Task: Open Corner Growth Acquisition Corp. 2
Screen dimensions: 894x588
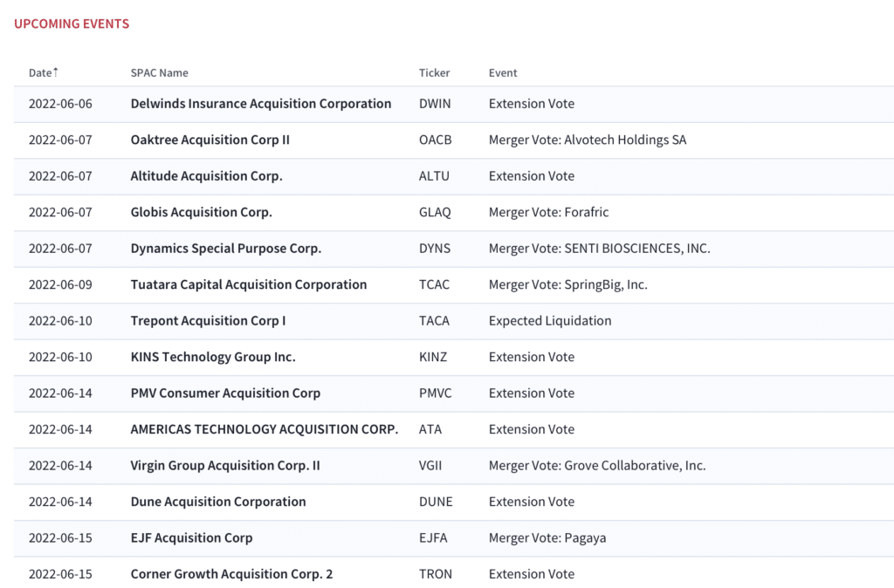Action: click(231, 574)
